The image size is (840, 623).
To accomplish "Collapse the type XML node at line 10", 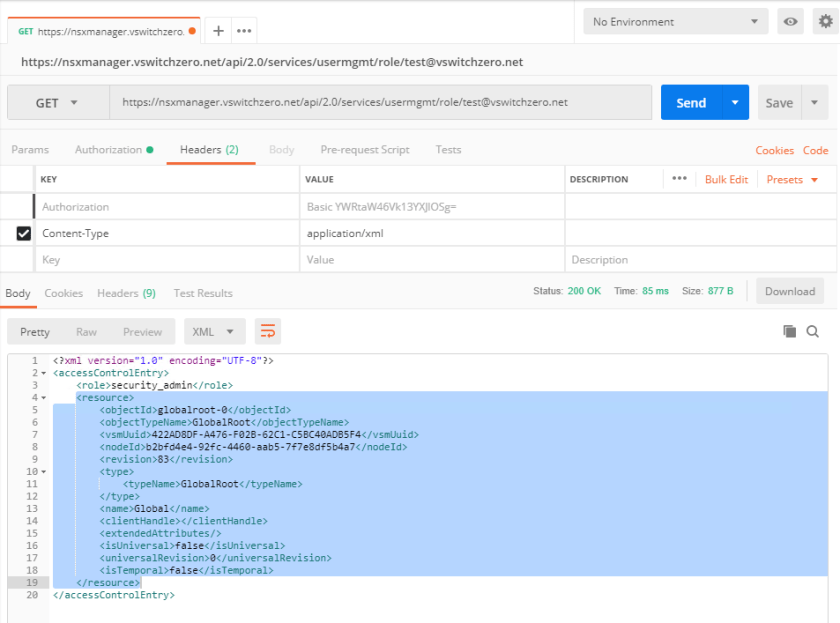I will click(x=43, y=471).
